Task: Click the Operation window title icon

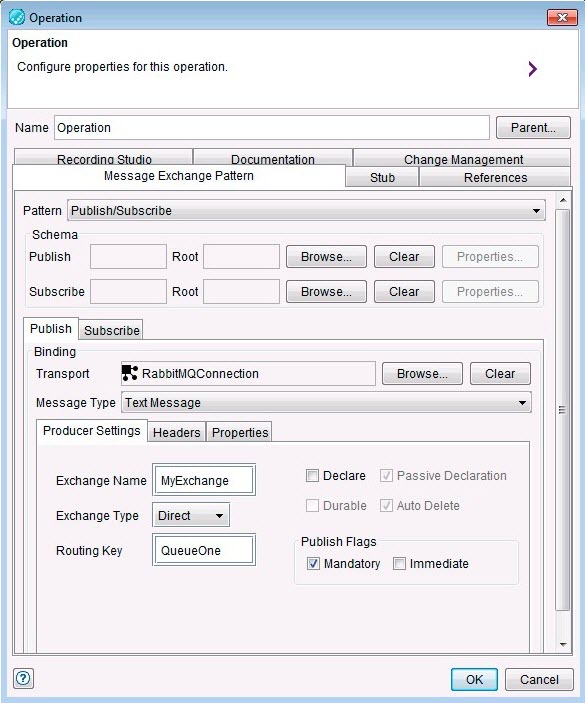Action: 17,17
